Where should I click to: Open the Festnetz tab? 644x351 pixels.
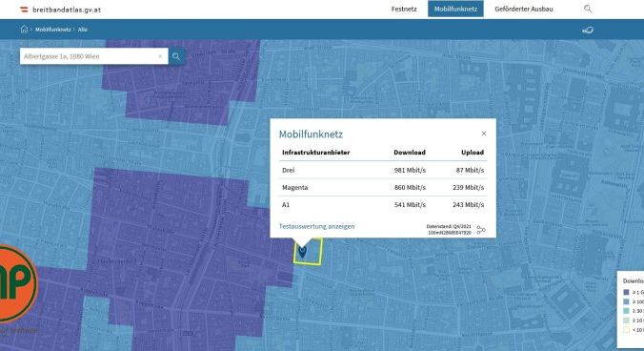[404, 9]
